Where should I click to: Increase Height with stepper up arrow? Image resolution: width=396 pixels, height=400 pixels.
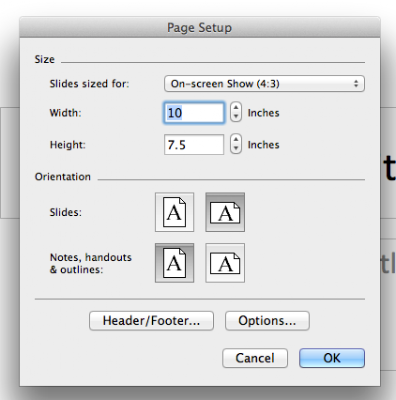pos(236,140)
